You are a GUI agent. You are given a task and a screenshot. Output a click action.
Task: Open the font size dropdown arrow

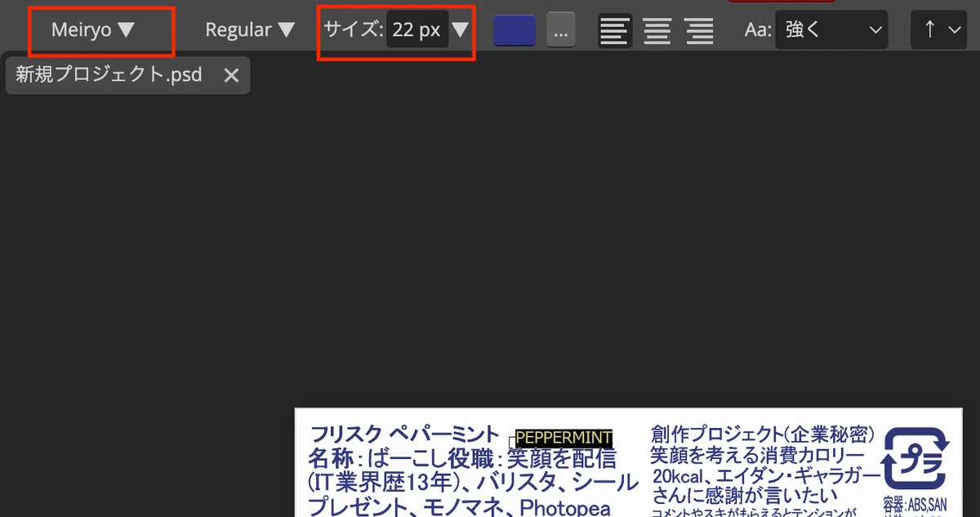461,30
